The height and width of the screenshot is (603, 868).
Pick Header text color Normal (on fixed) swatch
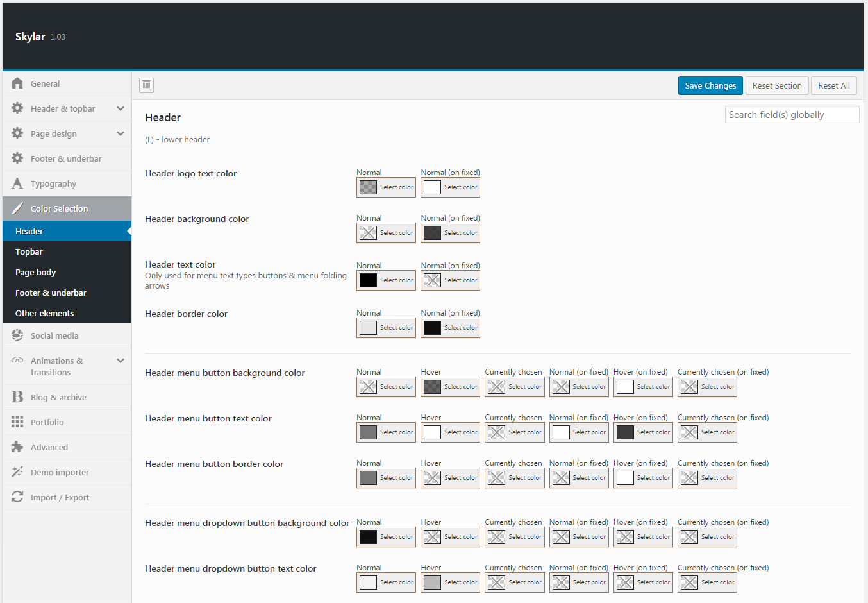[450, 280]
